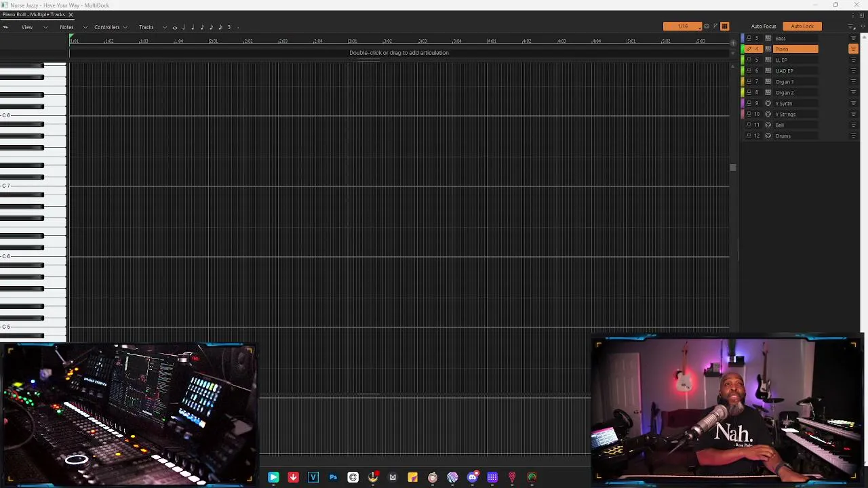The height and width of the screenshot is (488, 868).
Task: Select the triplet '3' duration modifier
Action: click(229, 27)
